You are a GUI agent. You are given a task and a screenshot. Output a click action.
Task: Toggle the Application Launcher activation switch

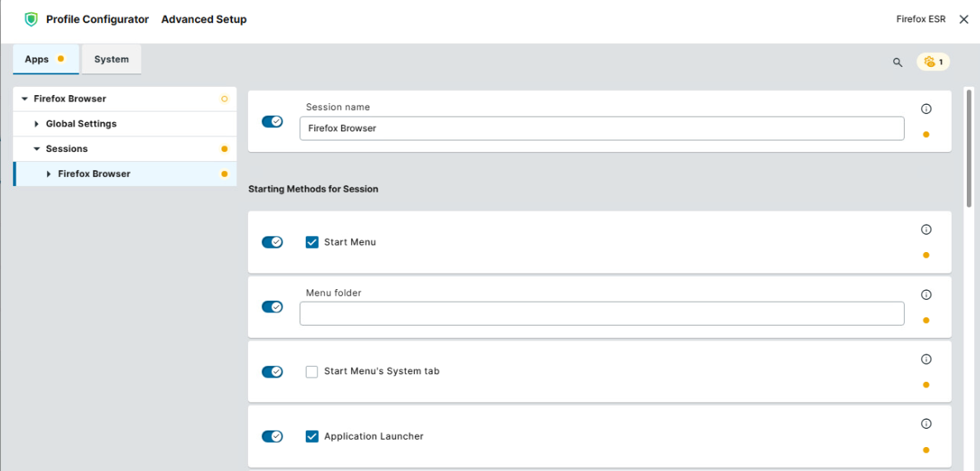[x=272, y=436]
